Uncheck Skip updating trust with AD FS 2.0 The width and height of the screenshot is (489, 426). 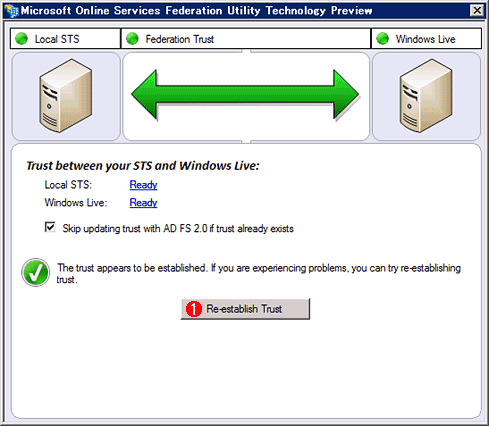pyautogui.click(x=50, y=228)
